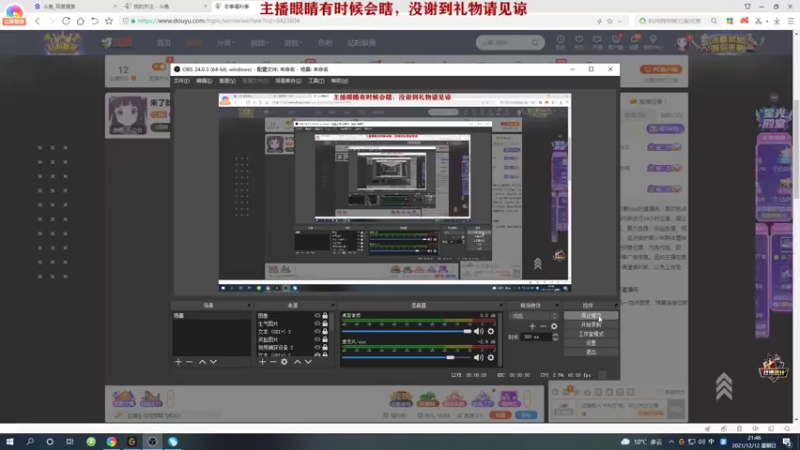This screenshot has width=800, height=450.
Task: Move scene down with arrow icon
Action: click(x=213, y=362)
